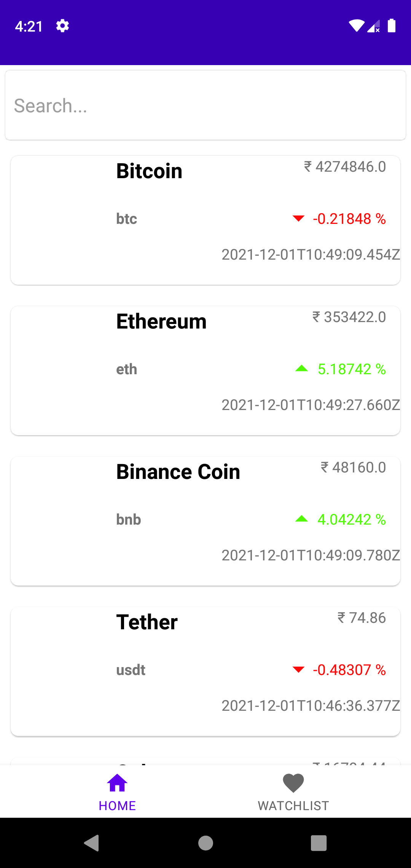Open the Ethereum coin title
This screenshot has width=411, height=868.
[161, 321]
